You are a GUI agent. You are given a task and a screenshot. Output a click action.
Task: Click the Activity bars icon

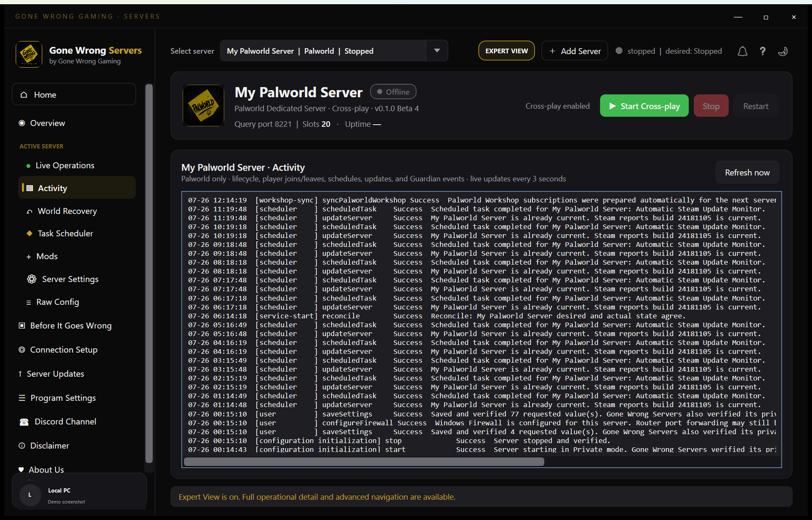point(30,188)
